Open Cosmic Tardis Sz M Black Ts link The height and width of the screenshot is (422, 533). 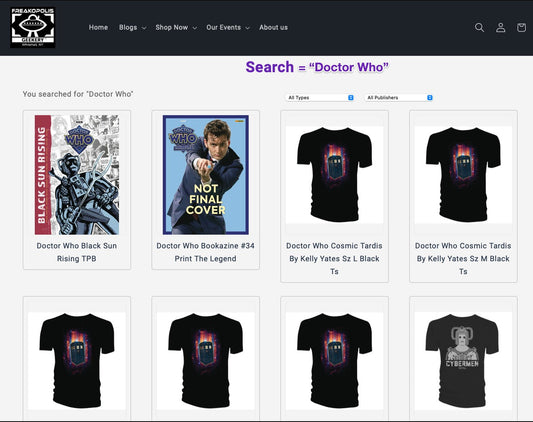click(x=463, y=258)
